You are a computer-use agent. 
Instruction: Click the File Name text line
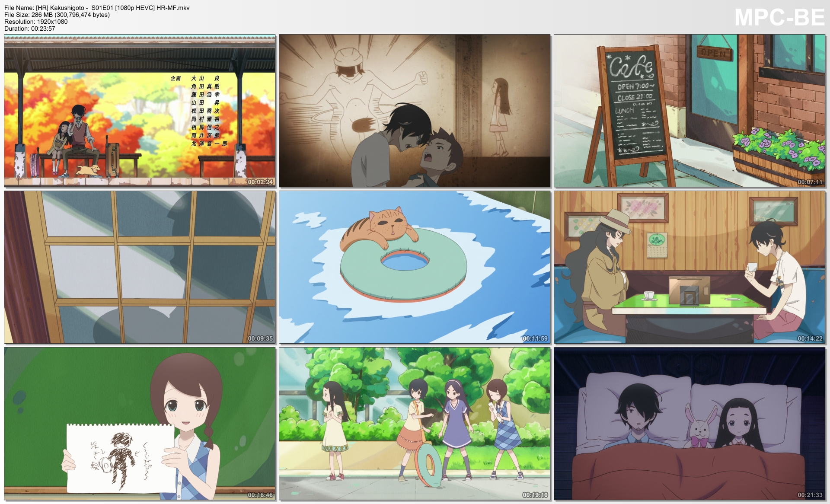pyautogui.click(x=97, y=8)
